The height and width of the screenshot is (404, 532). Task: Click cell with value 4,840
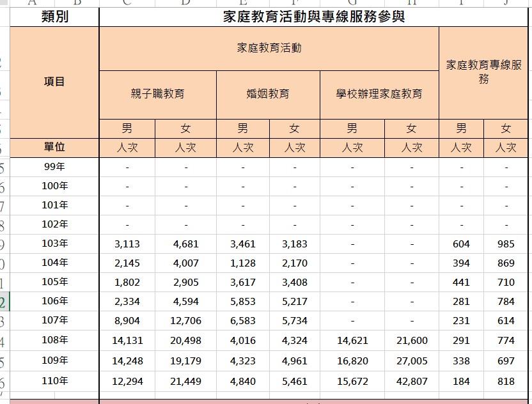[243, 381]
